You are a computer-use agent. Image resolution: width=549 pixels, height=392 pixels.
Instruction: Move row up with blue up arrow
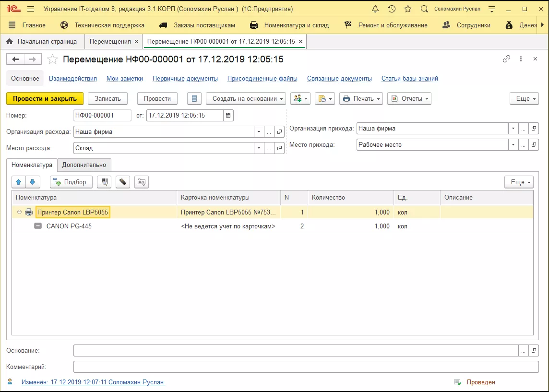click(x=19, y=182)
